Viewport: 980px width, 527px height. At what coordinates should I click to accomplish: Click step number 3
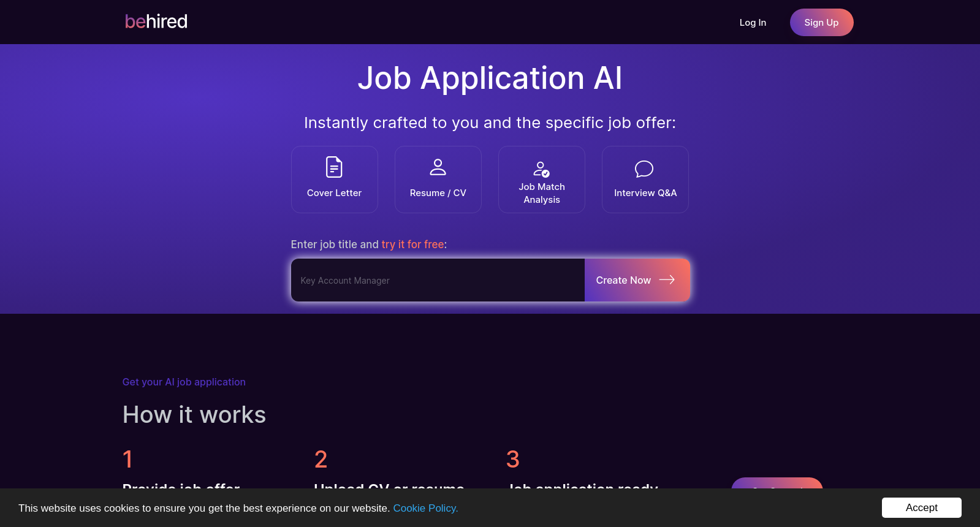point(513,459)
